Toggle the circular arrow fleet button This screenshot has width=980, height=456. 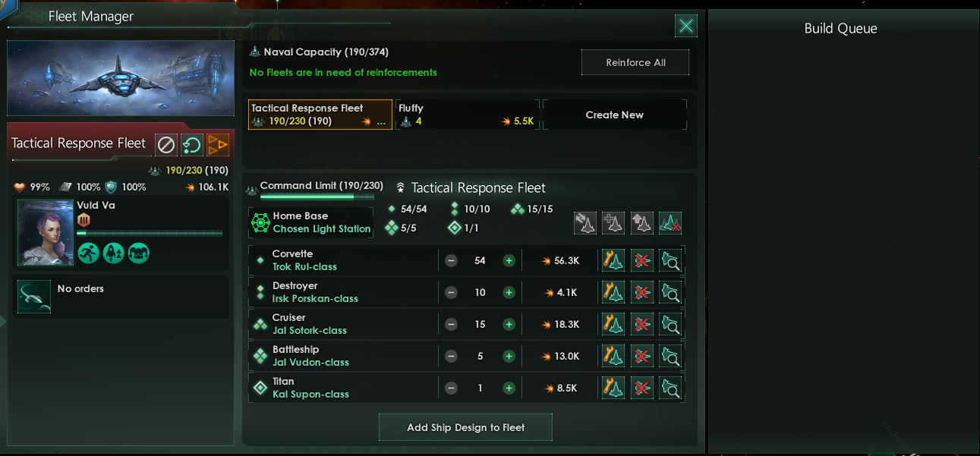(x=191, y=144)
